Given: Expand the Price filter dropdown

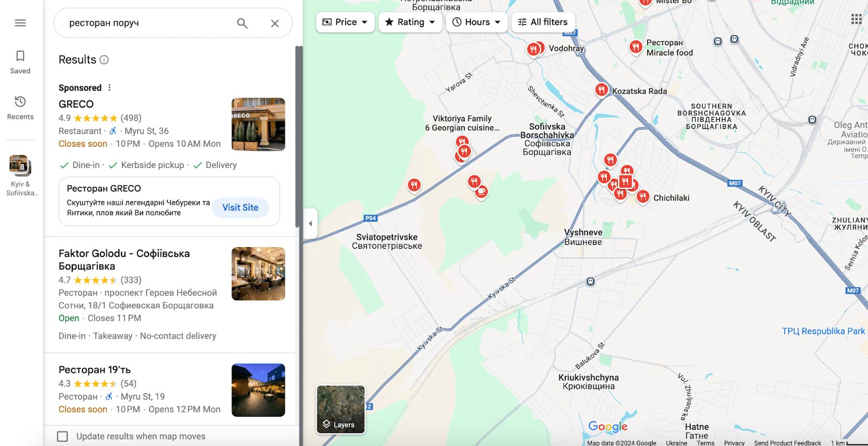Looking at the screenshot, I should tap(346, 22).
